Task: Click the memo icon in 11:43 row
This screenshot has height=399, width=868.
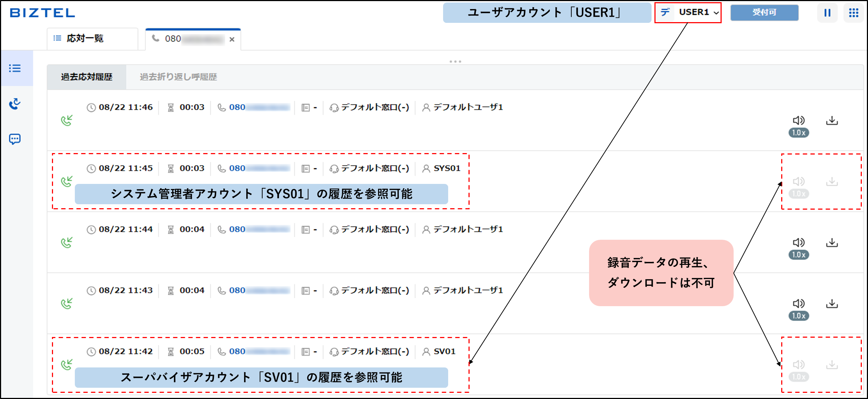Action: click(306, 291)
